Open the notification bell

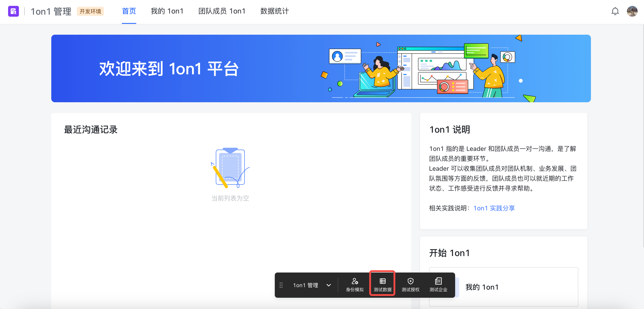[615, 11]
